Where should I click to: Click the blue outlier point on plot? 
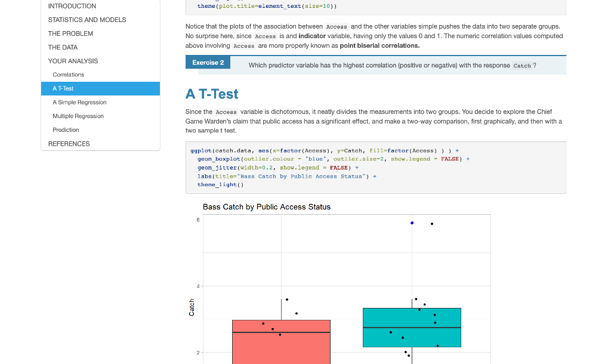click(412, 223)
